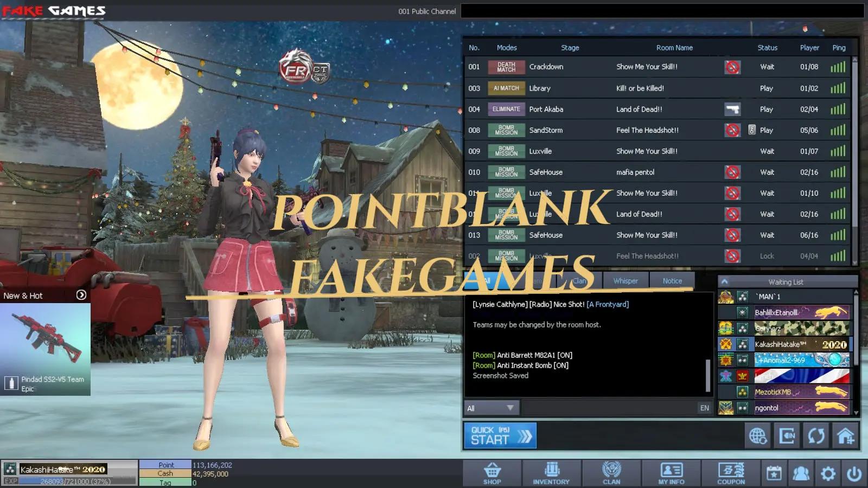Click restriction icon on mafia pentol room
This screenshot has height=488, width=868.
pyautogui.click(x=732, y=172)
